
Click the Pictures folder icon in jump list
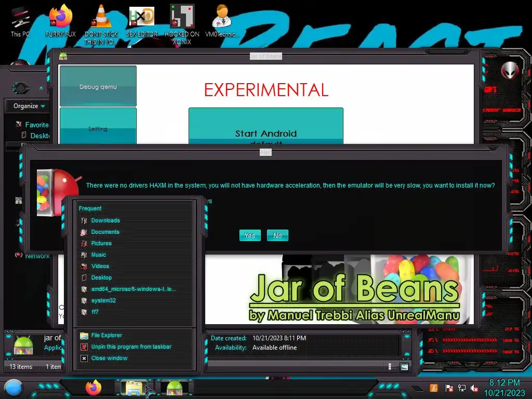(84, 243)
